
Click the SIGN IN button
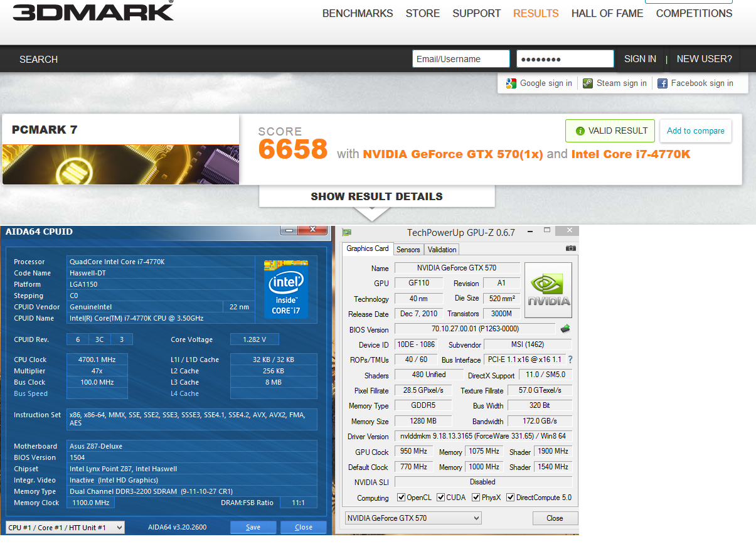640,59
